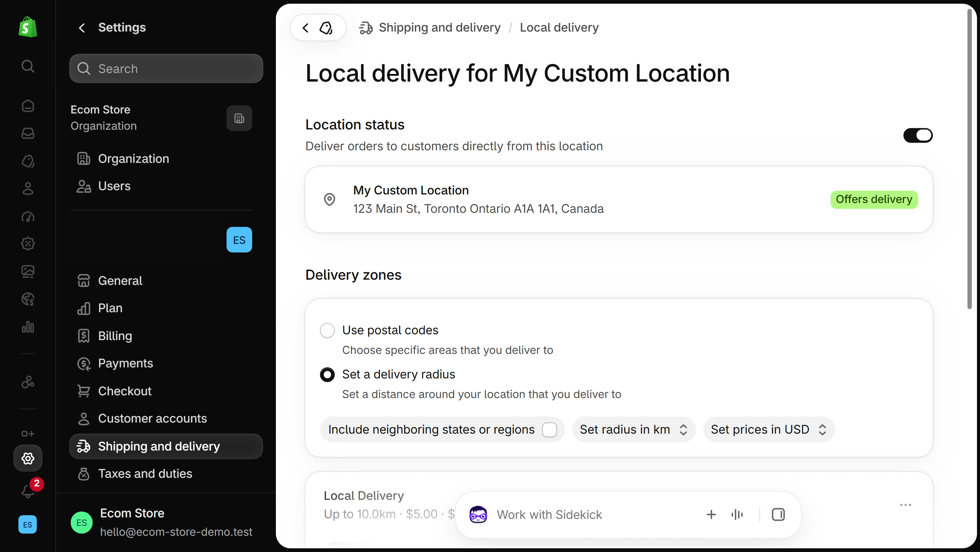This screenshot has height=552, width=980.
Task: Click the page vertical scrollbar
Action: coord(969,160)
